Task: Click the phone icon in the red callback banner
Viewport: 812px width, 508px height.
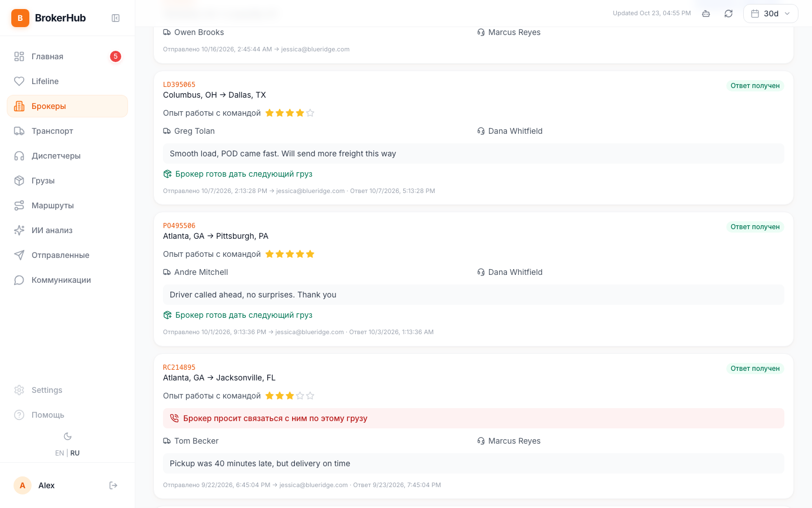Action: click(x=174, y=418)
